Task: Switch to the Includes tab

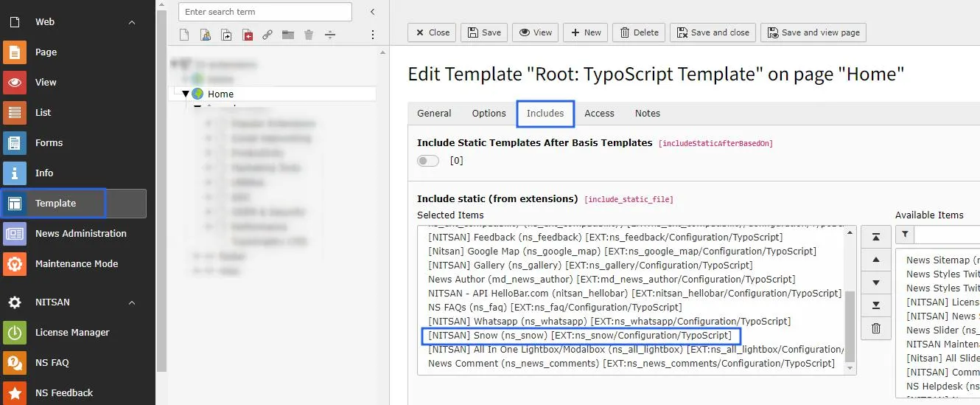Action: tap(545, 114)
